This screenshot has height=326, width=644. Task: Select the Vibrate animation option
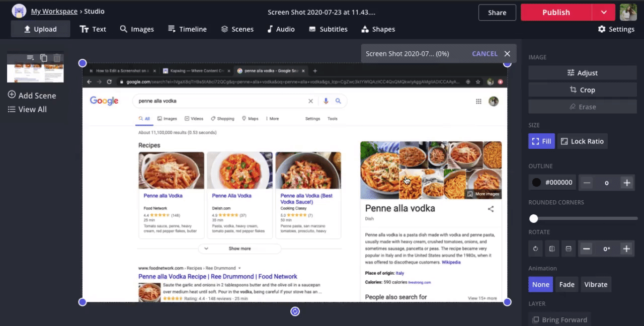tap(596, 284)
